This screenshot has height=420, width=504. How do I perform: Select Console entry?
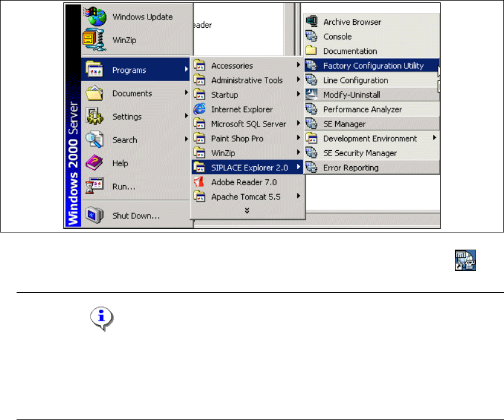pos(372,36)
